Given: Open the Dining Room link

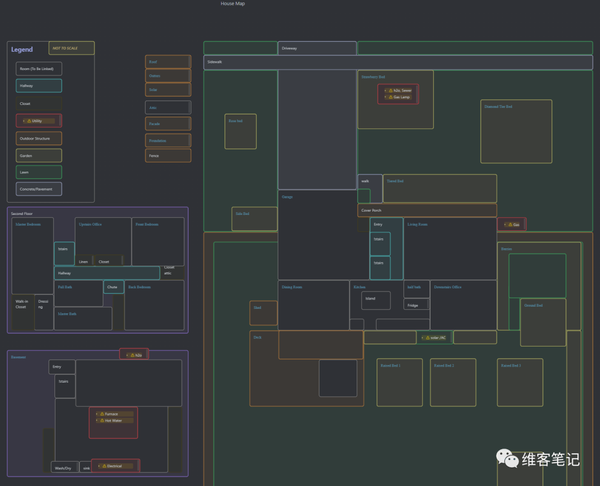Looking at the screenshot, I should pyautogui.click(x=292, y=287).
